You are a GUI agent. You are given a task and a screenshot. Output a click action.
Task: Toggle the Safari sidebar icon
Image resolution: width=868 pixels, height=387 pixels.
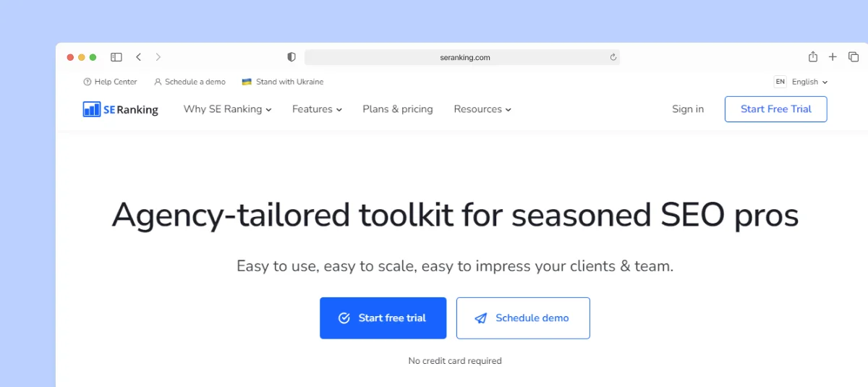pos(116,57)
